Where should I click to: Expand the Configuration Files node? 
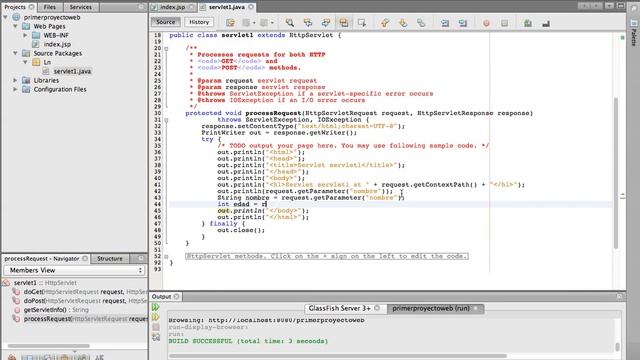[x=16, y=89]
